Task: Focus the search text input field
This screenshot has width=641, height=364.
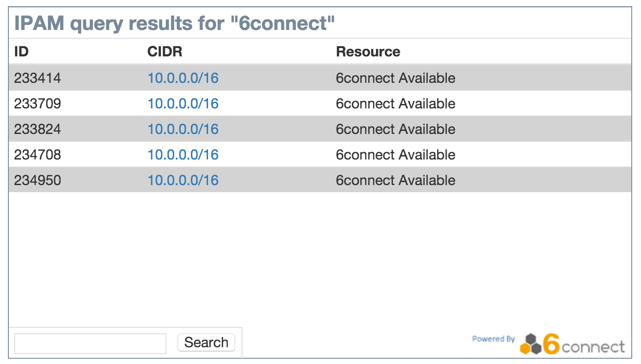Action: tap(90, 343)
